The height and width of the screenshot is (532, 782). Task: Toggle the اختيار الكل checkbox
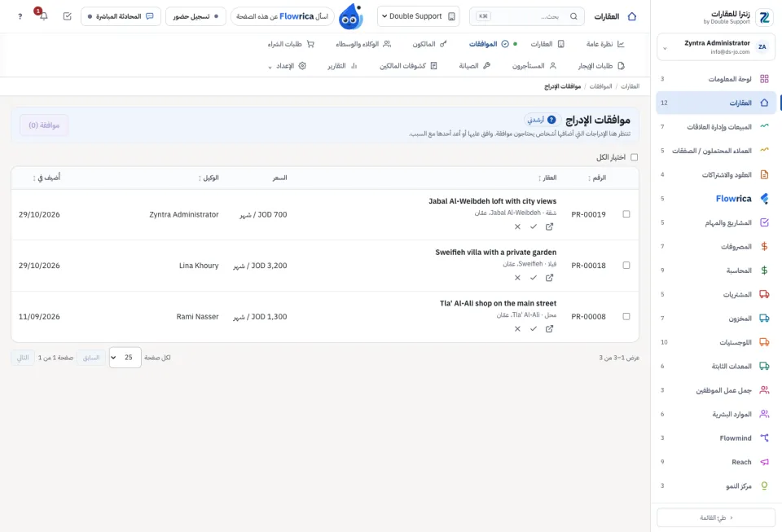[634, 157]
